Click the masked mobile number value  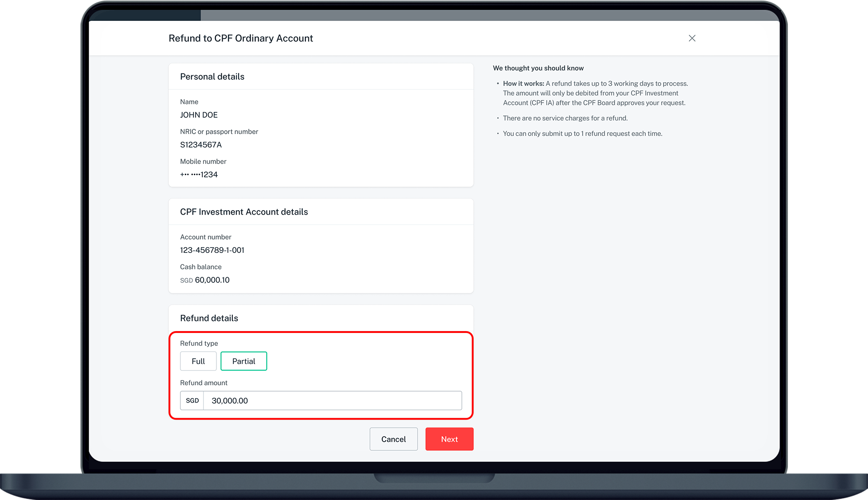point(199,175)
